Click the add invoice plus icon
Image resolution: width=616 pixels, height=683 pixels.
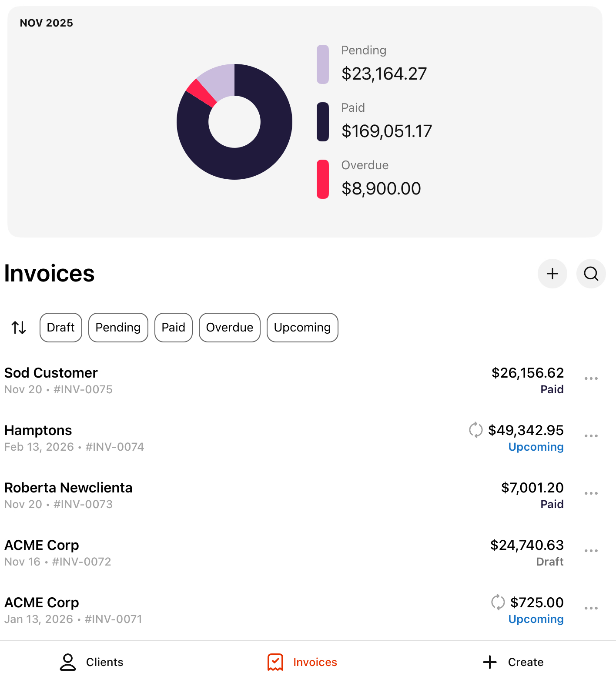click(x=552, y=274)
